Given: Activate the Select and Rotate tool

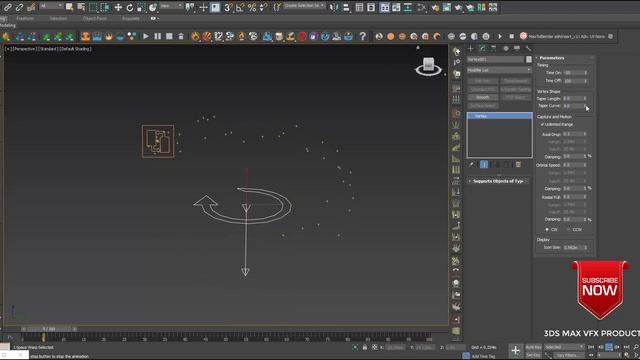Looking at the screenshot, I should coord(129,7).
